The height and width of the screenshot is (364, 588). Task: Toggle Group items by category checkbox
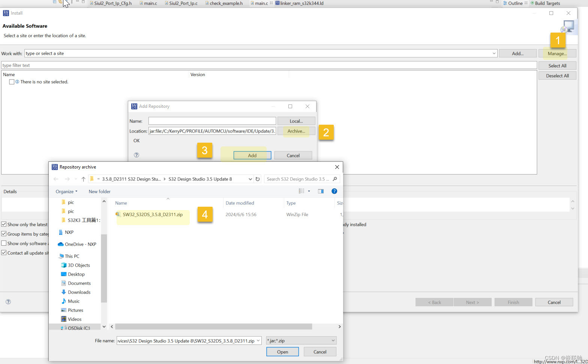pos(4,234)
